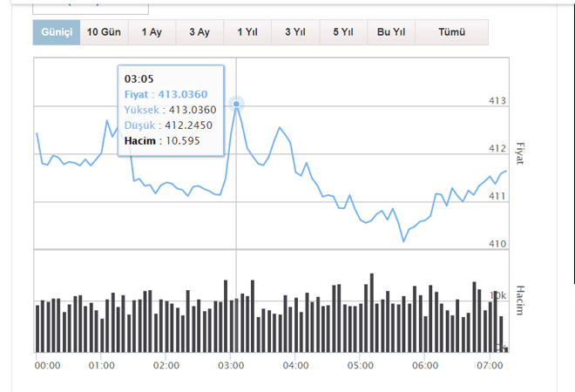This screenshot has width=575, height=392.
Task: Select the Güniçi intraday tab
Action: click(57, 32)
